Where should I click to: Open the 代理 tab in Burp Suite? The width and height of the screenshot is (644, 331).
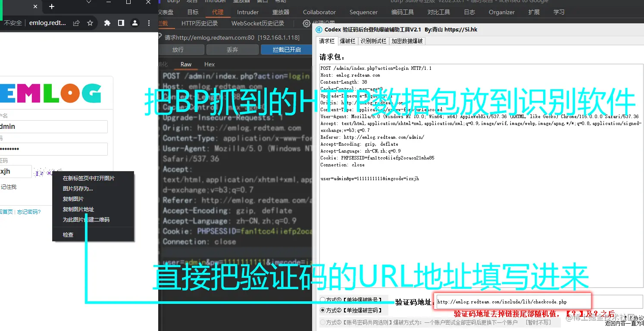pos(218,12)
